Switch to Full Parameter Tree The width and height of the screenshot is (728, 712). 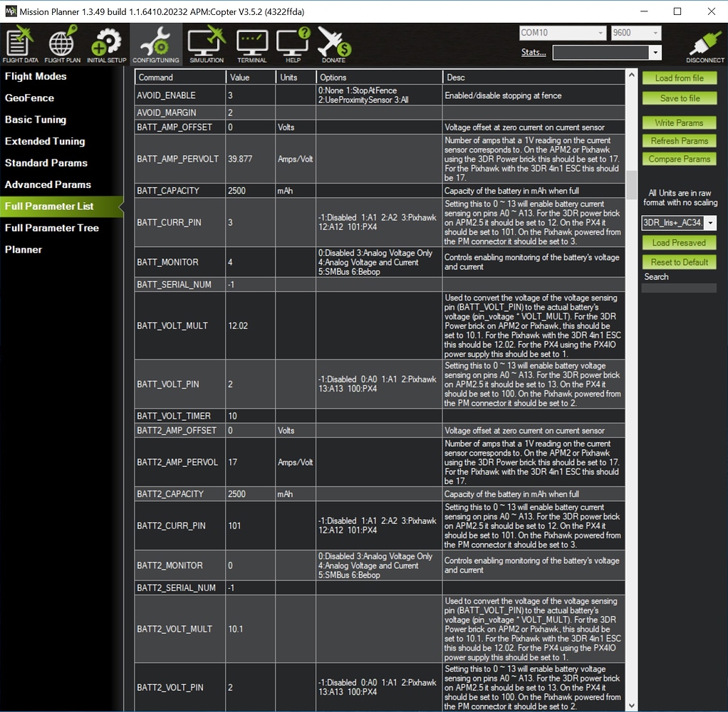tap(52, 228)
